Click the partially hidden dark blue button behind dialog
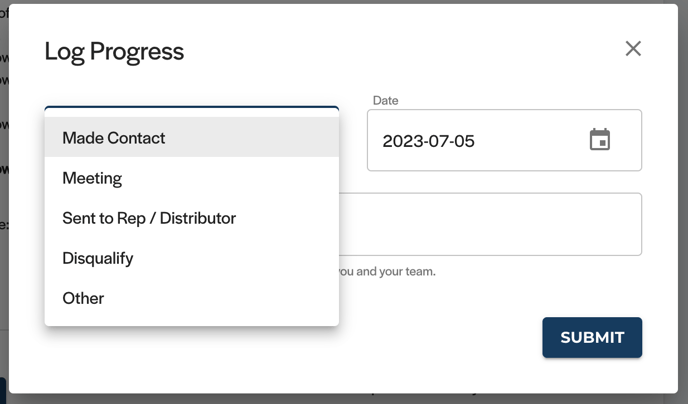 3,390
